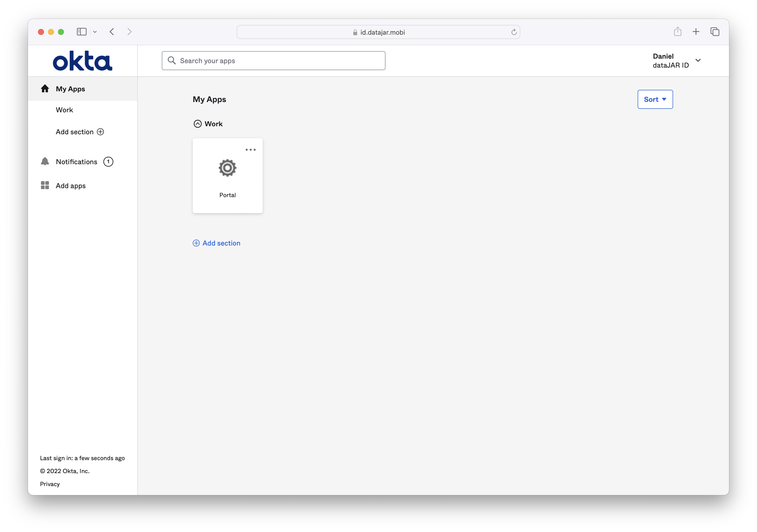757x532 pixels.
Task: Select My Apps in sidebar
Action: tap(83, 89)
